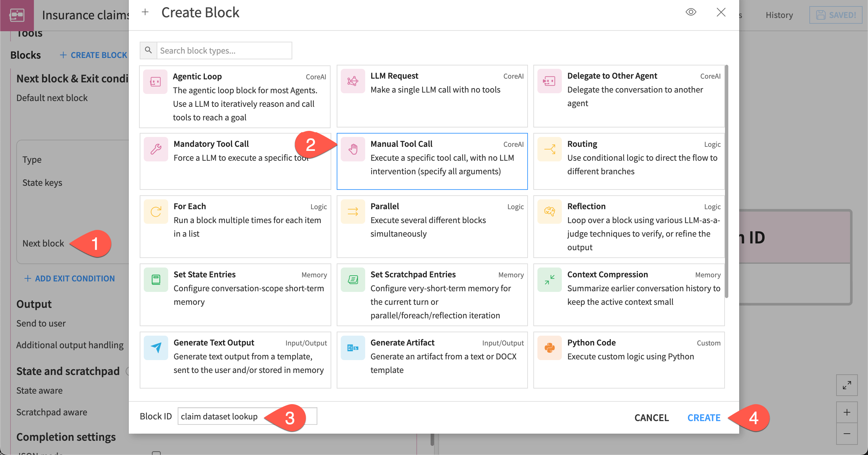Image resolution: width=868 pixels, height=455 pixels.
Task: Toggle the Send to user output option
Action: [x=41, y=323]
